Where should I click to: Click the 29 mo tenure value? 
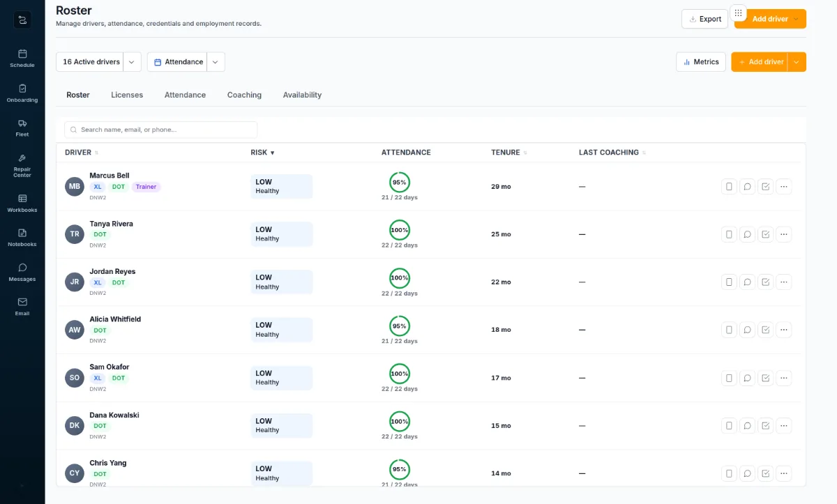(x=501, y=187)
